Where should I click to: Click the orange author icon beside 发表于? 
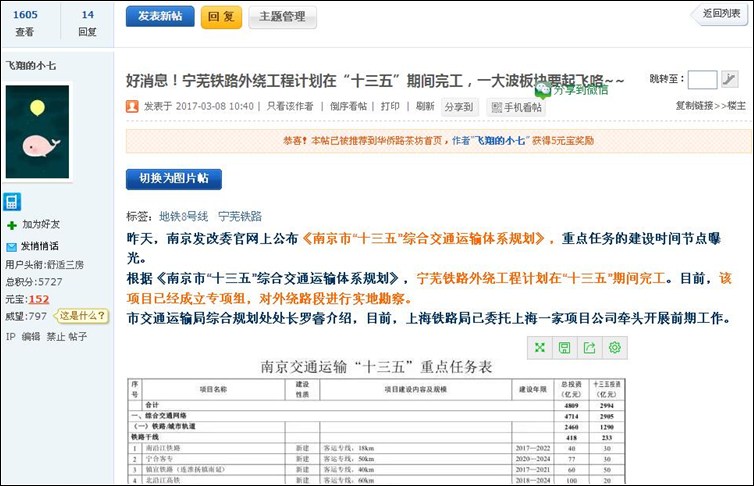(132, 106)
